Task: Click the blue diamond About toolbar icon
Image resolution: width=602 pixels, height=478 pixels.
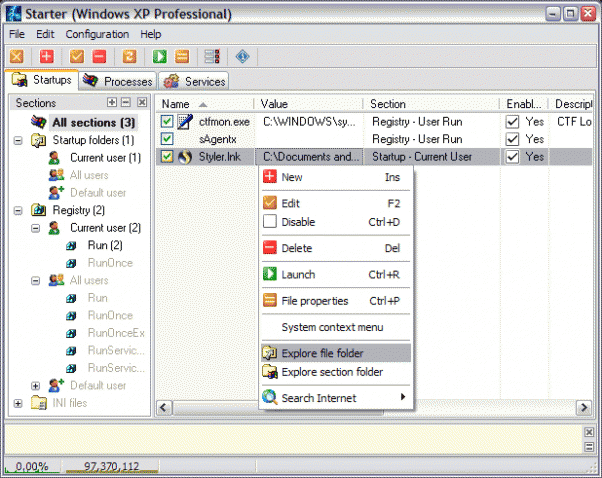Action: pyautogui.click(x=243, y=56)
